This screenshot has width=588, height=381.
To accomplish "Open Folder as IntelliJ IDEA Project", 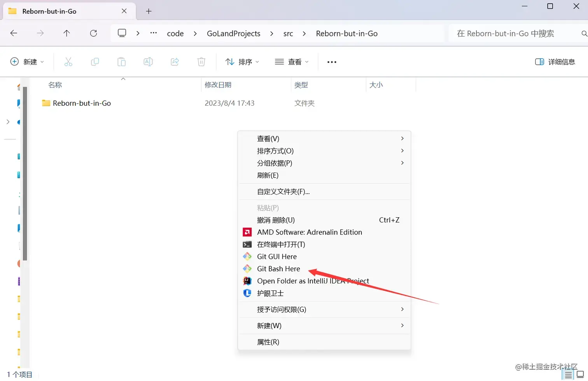I will tap(324, 281).
